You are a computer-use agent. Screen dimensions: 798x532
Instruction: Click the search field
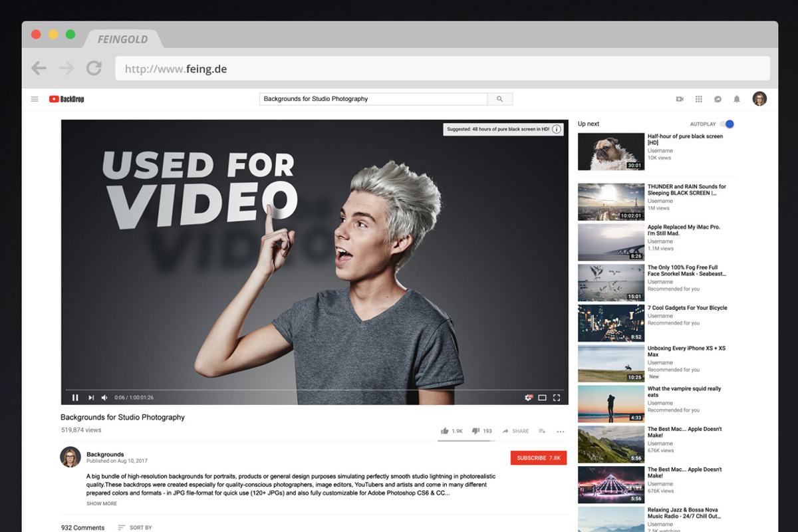coord(373,99)
